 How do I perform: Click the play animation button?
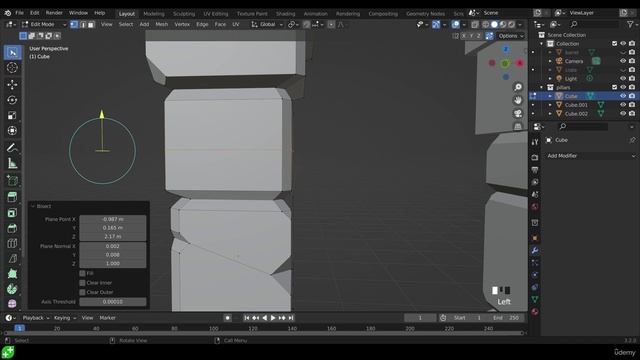(273, 318)
